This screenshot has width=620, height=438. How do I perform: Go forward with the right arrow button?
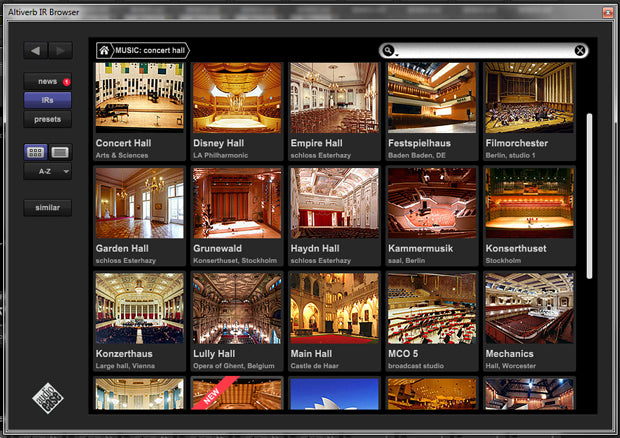60,51
